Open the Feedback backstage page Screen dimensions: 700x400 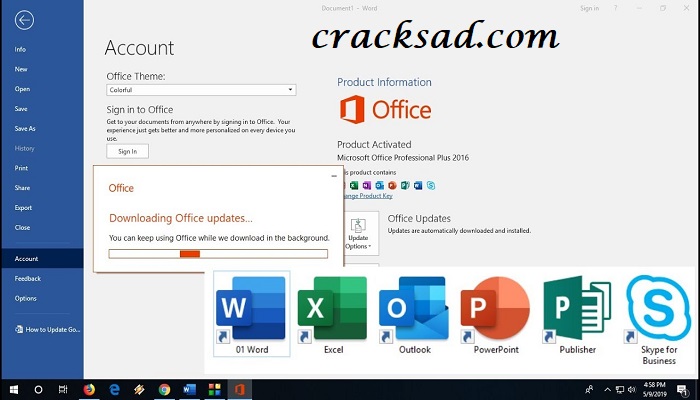(x=28, y=279)
